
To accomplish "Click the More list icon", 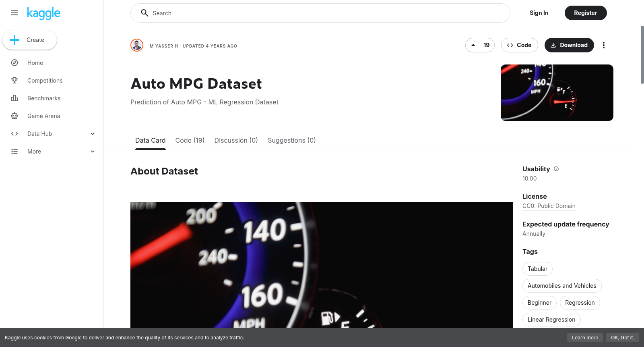I will [14, 152].
